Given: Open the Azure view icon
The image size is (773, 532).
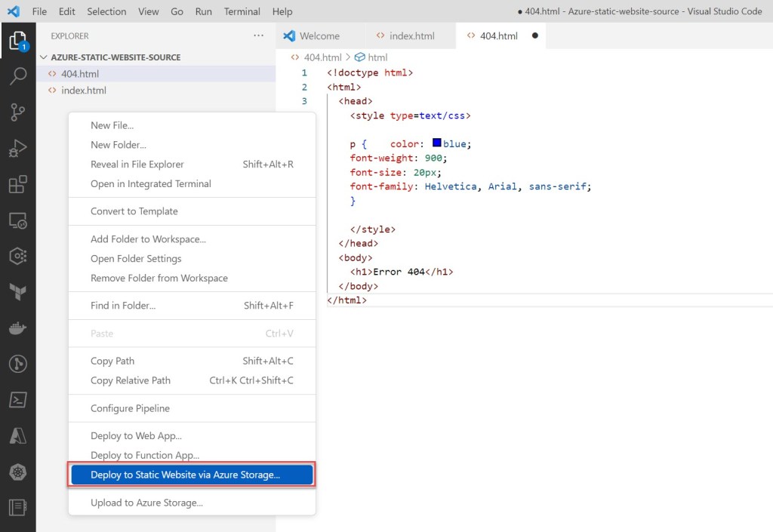Looking at the screenshot, I should pos(18,435).
